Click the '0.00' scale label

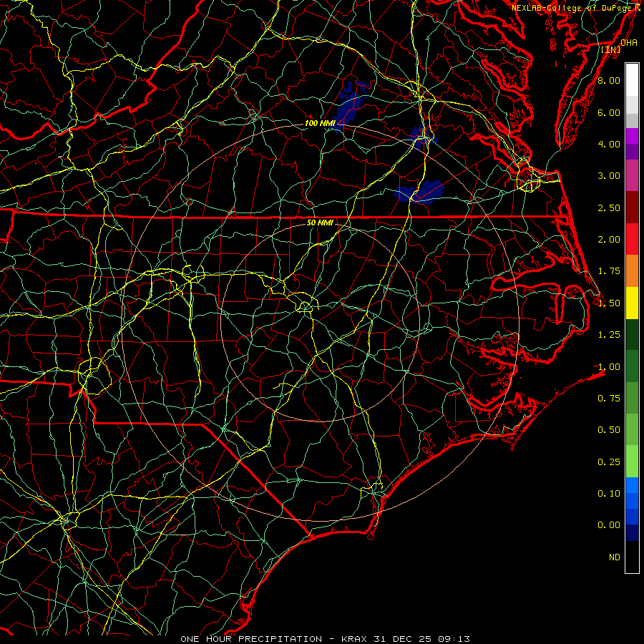(x=609, y=525)
